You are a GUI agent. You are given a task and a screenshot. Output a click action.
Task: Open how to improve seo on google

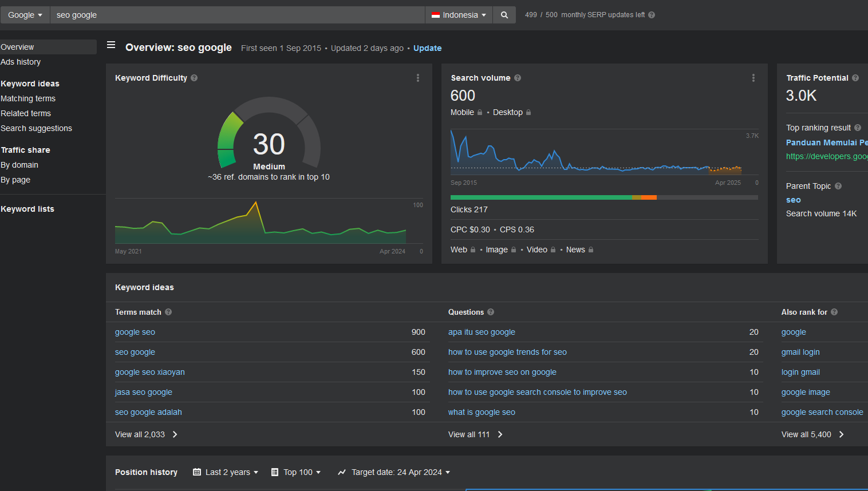point(502,372)
